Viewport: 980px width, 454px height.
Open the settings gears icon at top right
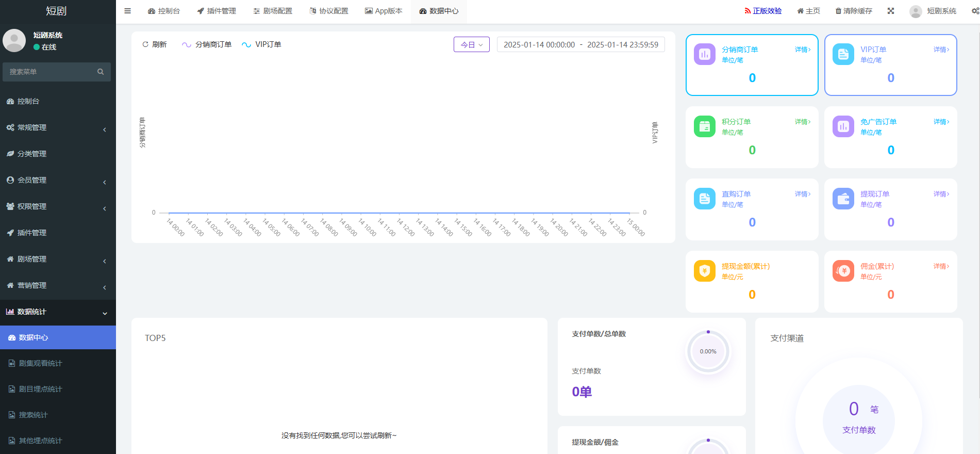coord(975,11)
